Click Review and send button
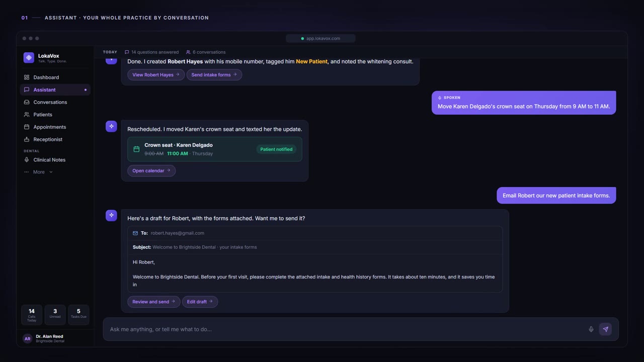This screenshot has width=644, height=362. 154,302
